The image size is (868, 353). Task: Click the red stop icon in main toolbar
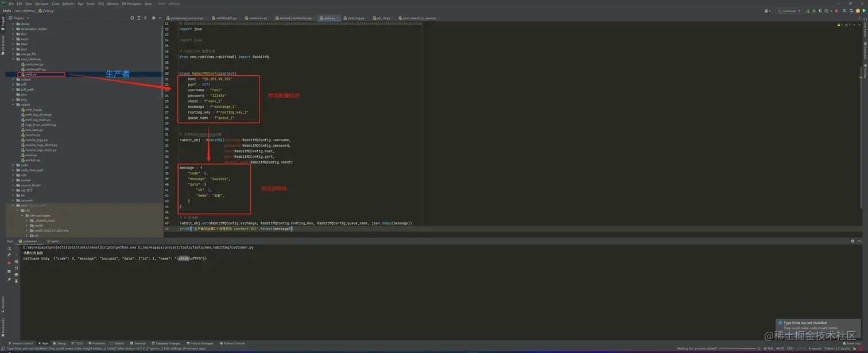(836, 11)
